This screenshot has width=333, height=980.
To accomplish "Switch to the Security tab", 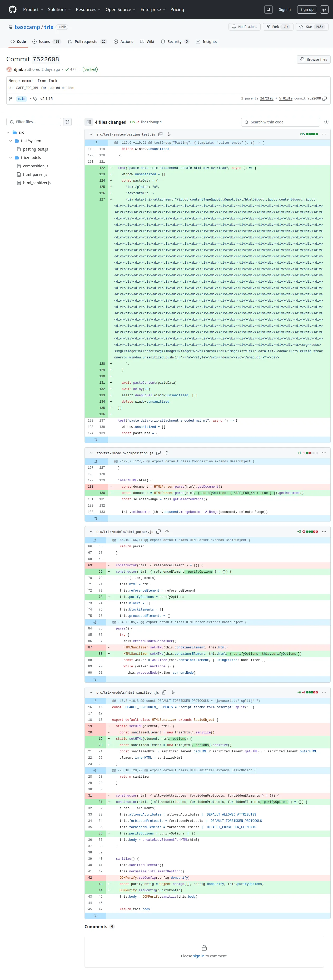I will (x=175, y=42).
